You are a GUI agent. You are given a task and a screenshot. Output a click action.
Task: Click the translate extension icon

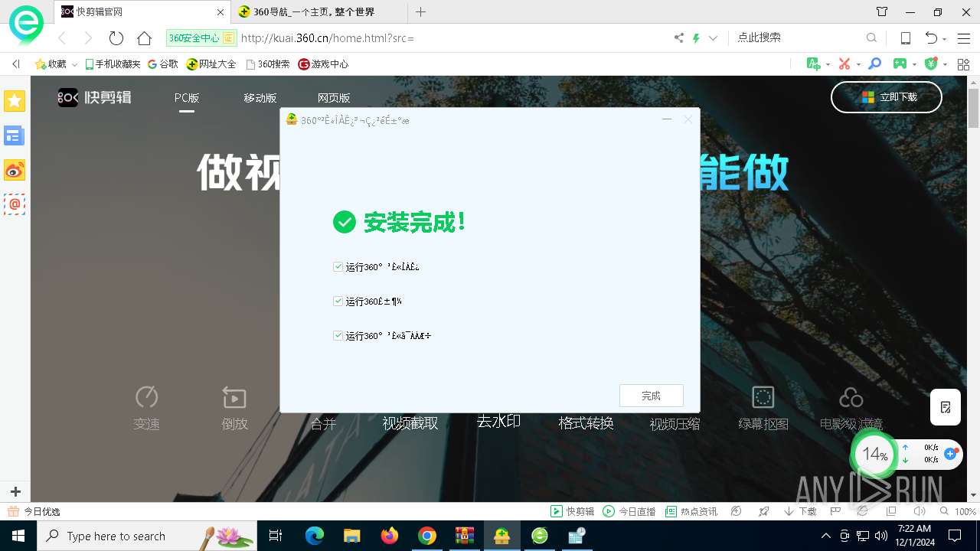[814, 64]
